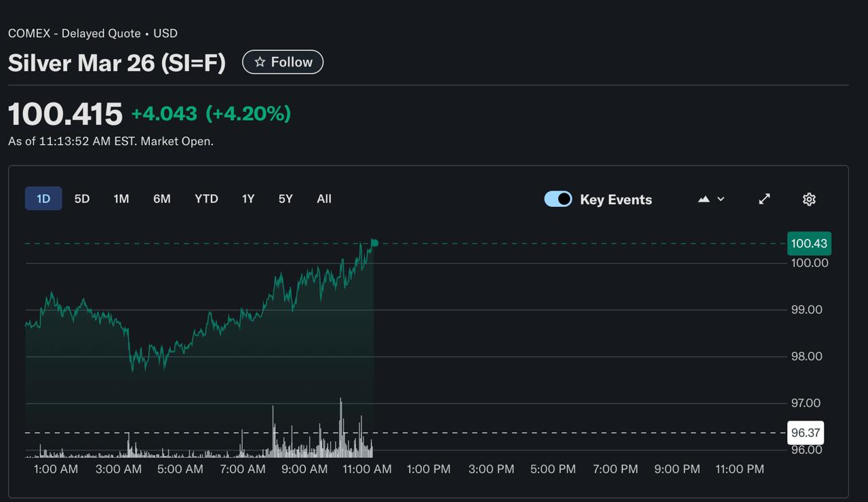The image size is (868, 502).
Task: Choose the 5Y time range
Action: 285,199
